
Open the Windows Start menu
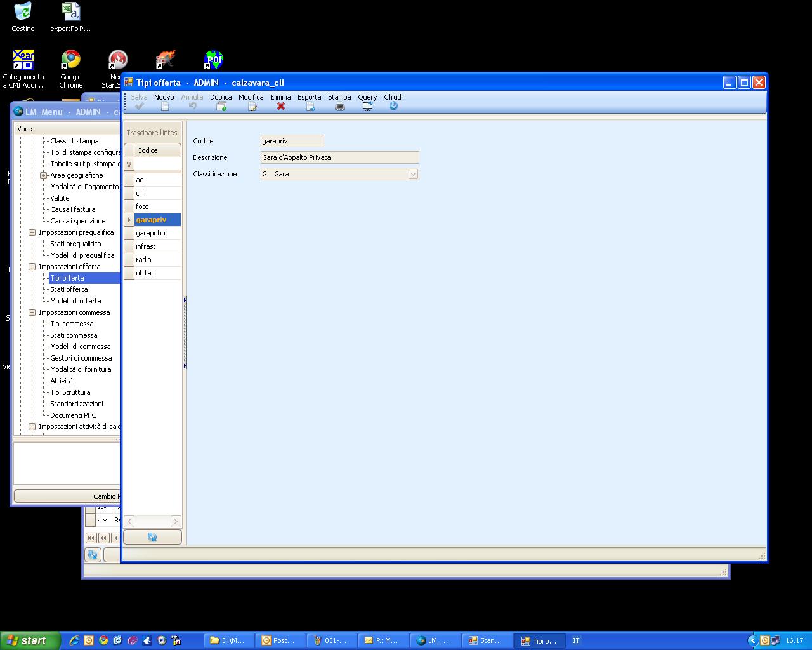[x=30, y=640]
